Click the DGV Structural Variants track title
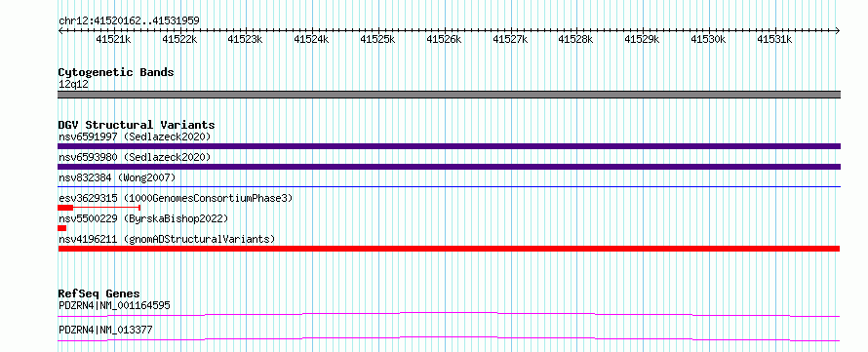The image size is (868, 352). [x=137, y=125]
